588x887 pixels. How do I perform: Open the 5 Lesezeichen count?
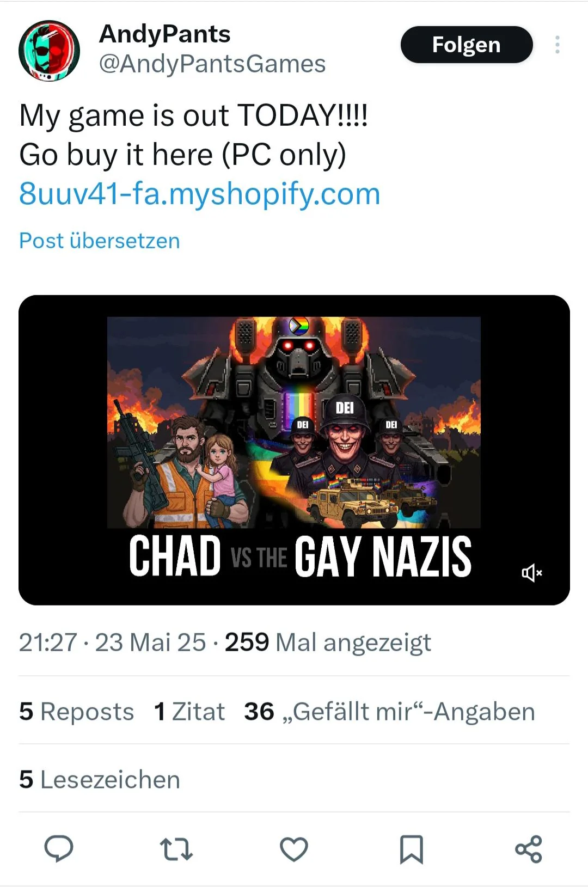pos(100,779)
